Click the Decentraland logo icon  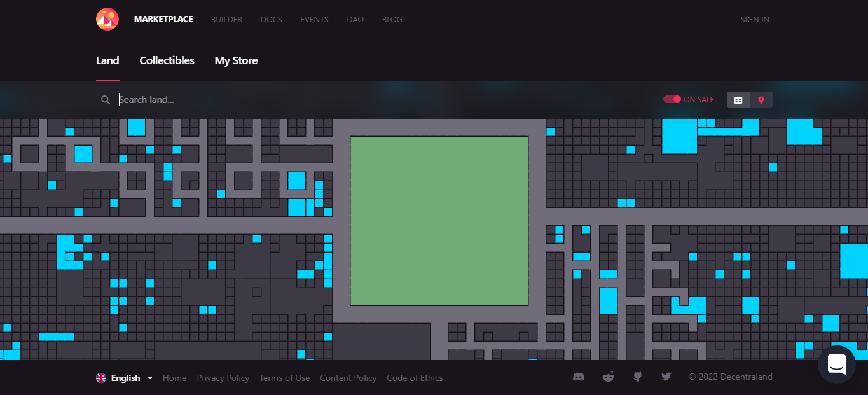(107, 19)
